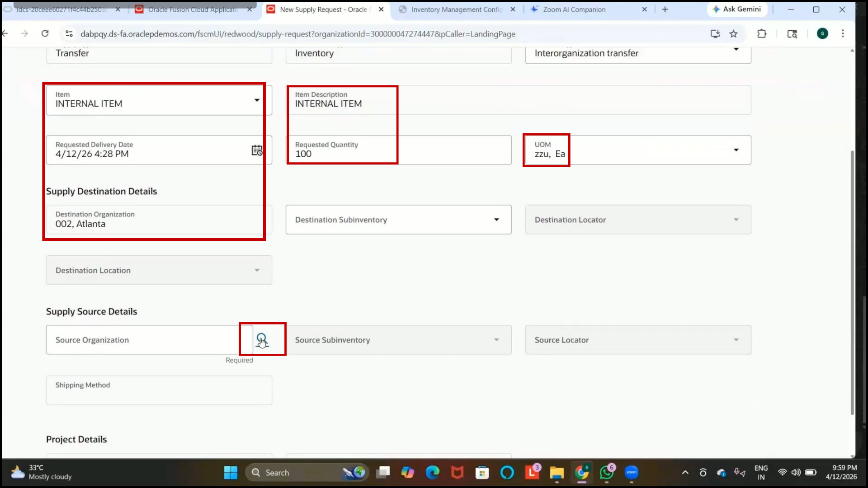Open McAfee from the taskbar
This screenshot has width=868, height=488.
tap(458, 473)
